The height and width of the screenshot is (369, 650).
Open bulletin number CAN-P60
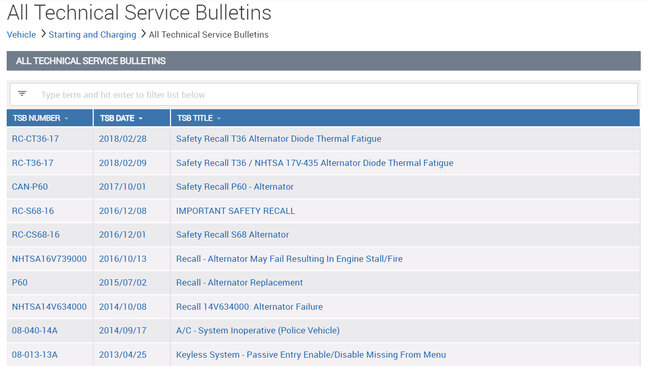(30, 187)
